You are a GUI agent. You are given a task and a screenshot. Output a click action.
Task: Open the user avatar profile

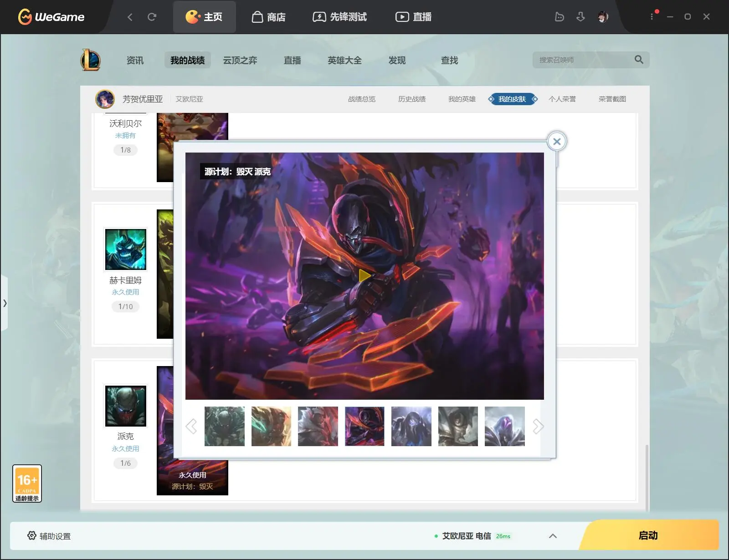tap(603, 17)
